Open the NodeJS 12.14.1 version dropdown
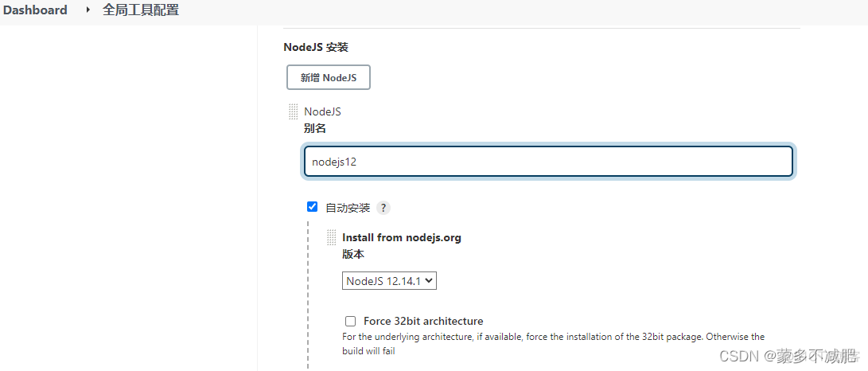Viewport: 868px width, 371px height. pos(390,280)
